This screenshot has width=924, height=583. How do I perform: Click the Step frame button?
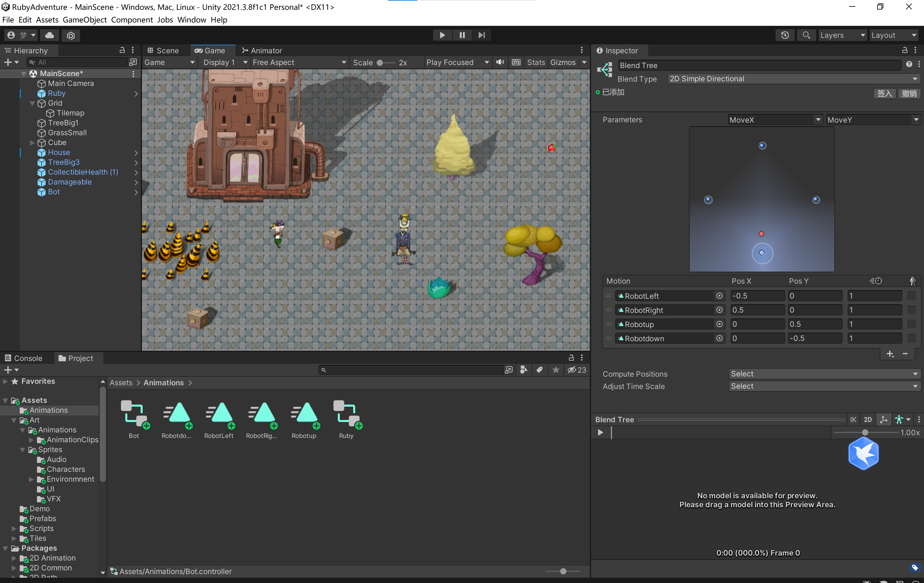click(x=482, y=35)
